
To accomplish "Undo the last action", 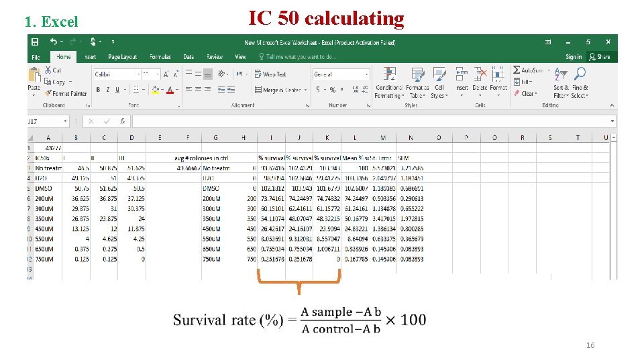I will [54, 42].
